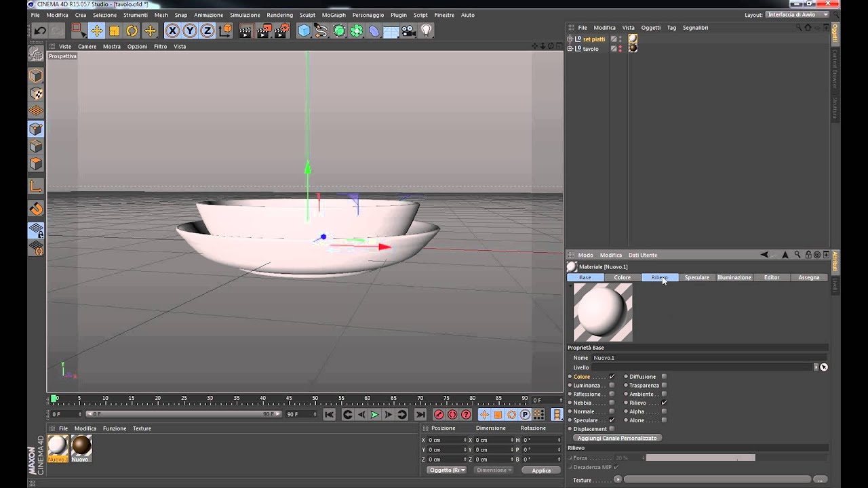Open the Oggetto (Rel) coordinate dropdown
868x488 pixels.
tap(447, 470)
